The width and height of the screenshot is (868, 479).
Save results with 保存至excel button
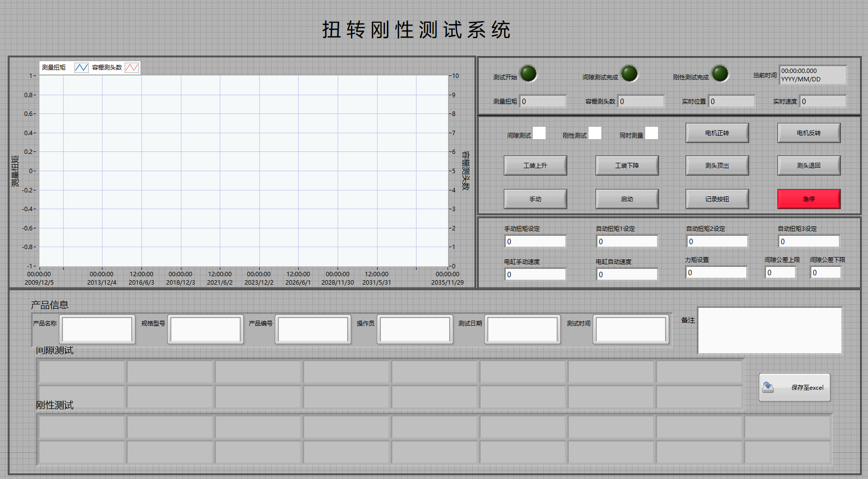point(795,388)
